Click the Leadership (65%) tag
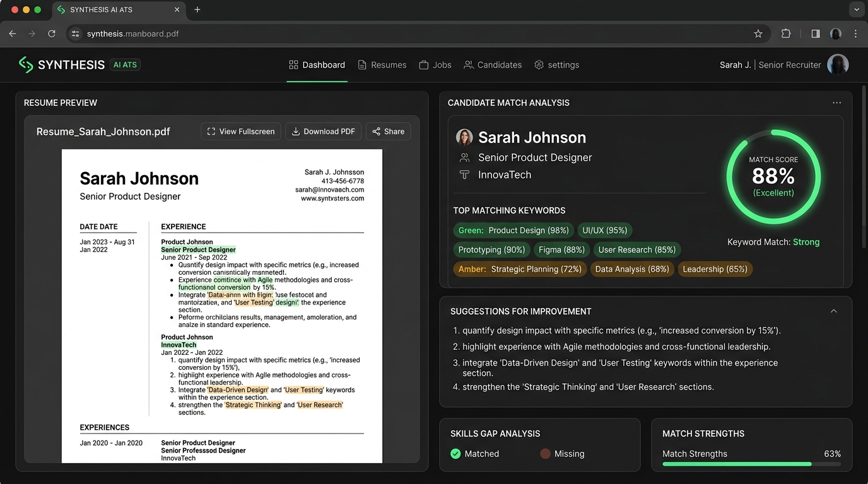The image size is (868, 484). (715, 269)
